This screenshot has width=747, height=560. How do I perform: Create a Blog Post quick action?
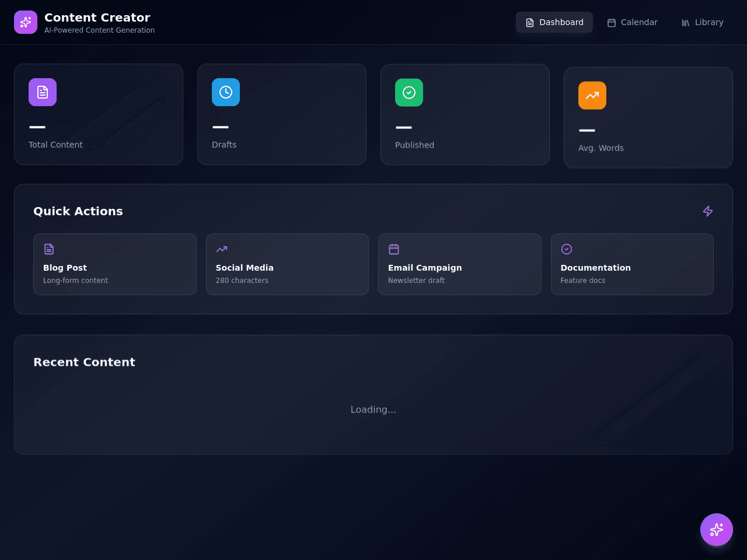click(115, 264)
